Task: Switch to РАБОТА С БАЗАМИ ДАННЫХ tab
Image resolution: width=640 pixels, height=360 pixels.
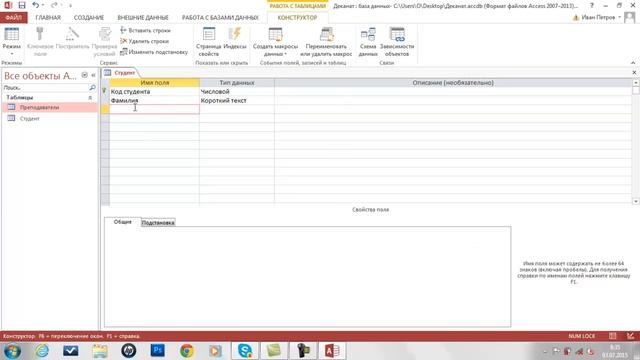Action: [220, 18]
